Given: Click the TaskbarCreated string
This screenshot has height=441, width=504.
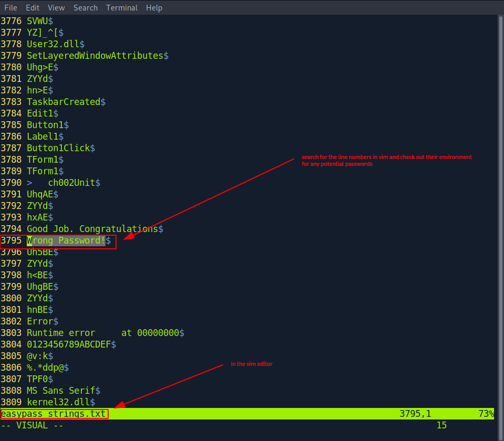Looking at the screenshot, I should [66, 101].
